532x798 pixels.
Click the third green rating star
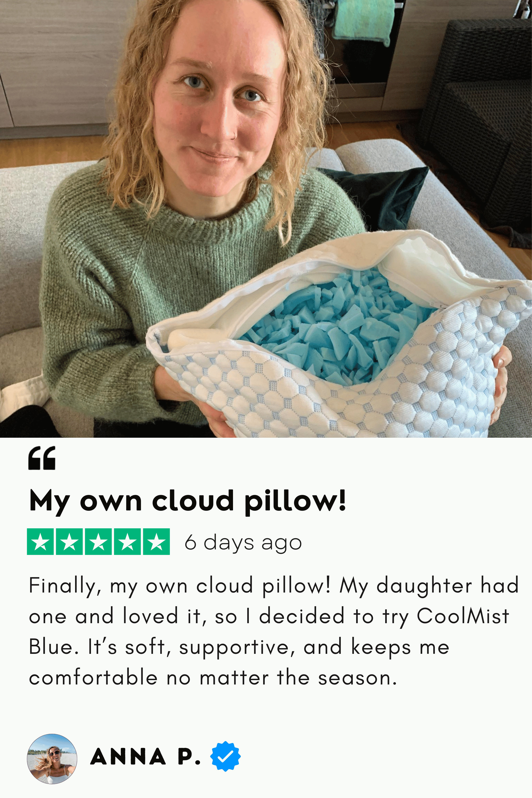tap(98, 542)
